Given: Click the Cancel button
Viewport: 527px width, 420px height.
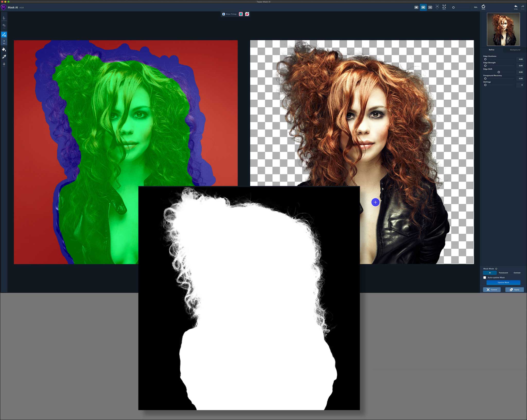Looking at the screenshot, I should 492,290.
